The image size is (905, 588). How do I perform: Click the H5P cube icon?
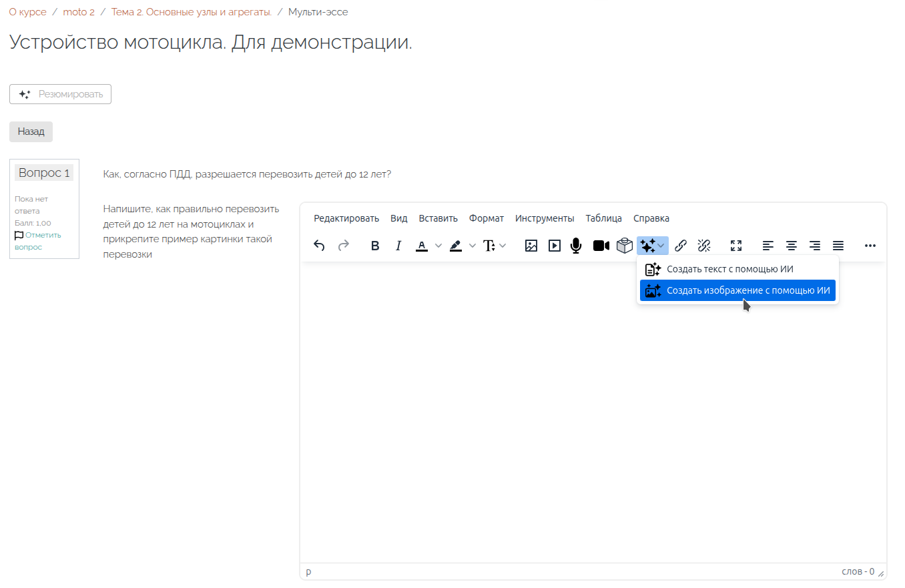(x=625, y=246)
